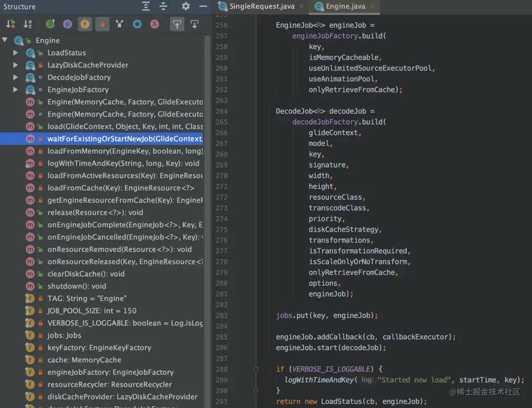Expand the LazyDiskCacheProvider node
Image resolution: width=532 pixels, height=408 pixels.
pos(16,65)
